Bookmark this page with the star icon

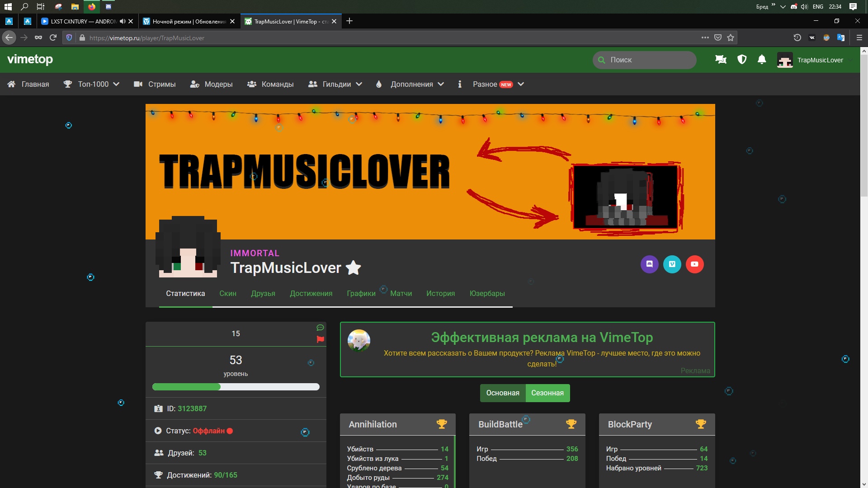(731, 38)
